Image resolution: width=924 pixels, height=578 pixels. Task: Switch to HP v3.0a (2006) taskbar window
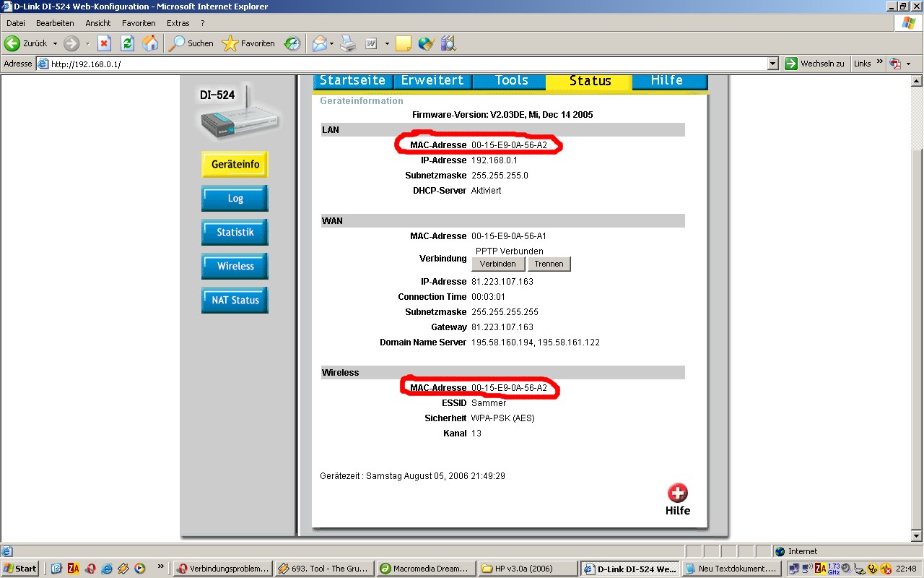[x=528, y=569]
